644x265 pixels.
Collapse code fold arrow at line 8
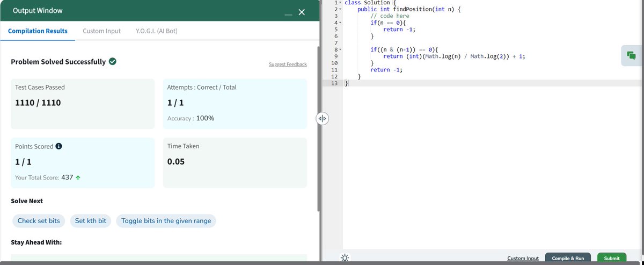point(340,49)
